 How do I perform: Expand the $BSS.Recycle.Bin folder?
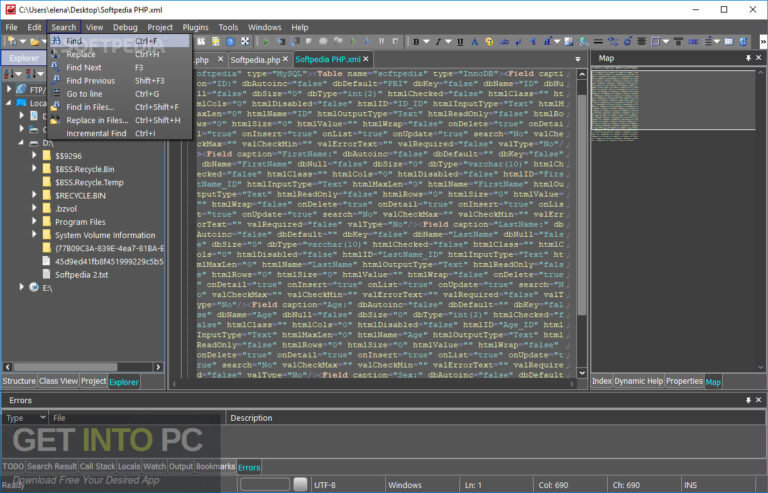(x=34, y=168)
